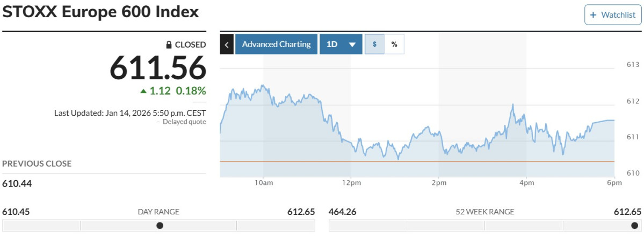Click the 611.56 current price value
This screenshot has width=644, height=238.
click(x=158, y=68)
